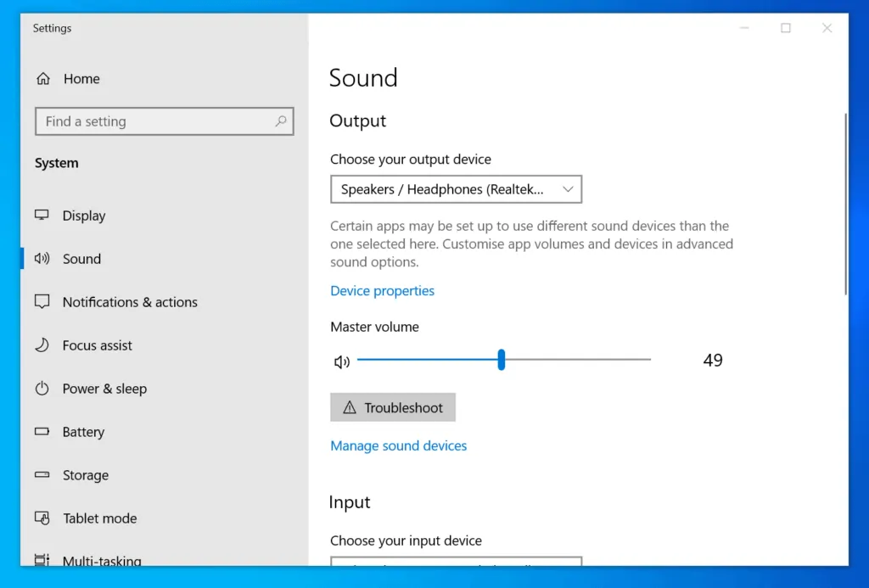Open the output device dropdown
This screenshot has height=588, width=869.
point(456,190)
